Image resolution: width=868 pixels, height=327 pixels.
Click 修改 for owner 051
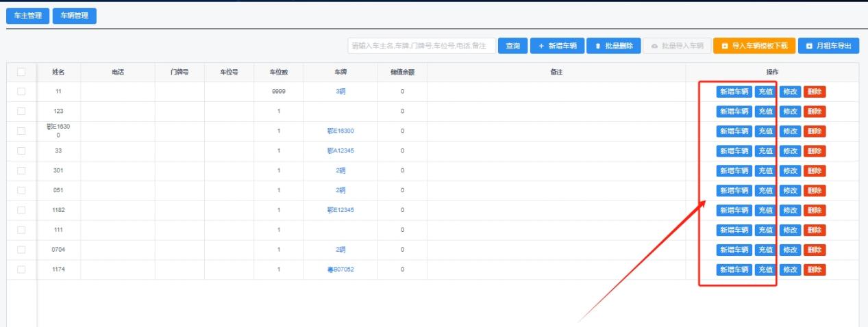point(790,191)
